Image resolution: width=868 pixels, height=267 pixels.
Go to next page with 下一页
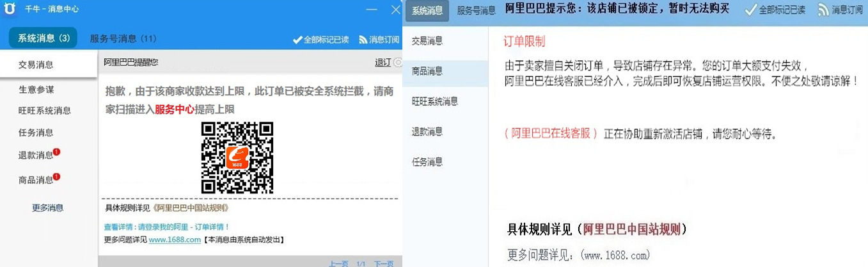[383, 263]
